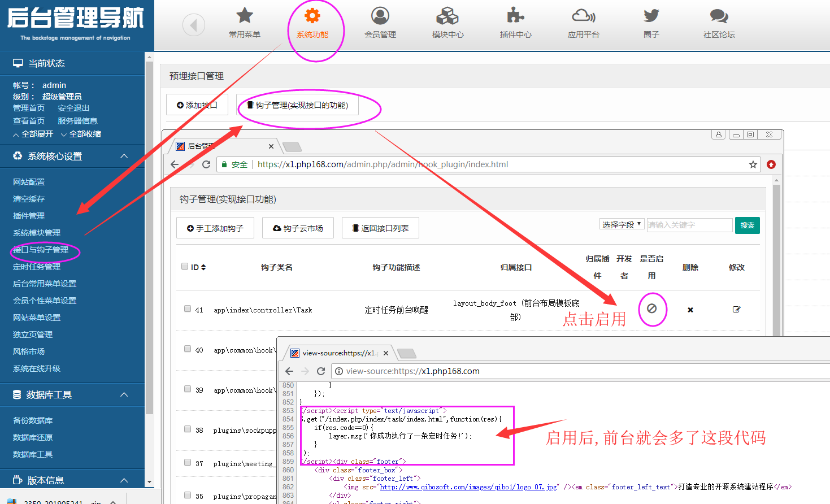Viewport: 830px width, 504px height.
Task: Click the 添加接口 button
Action: pos(197,105)
